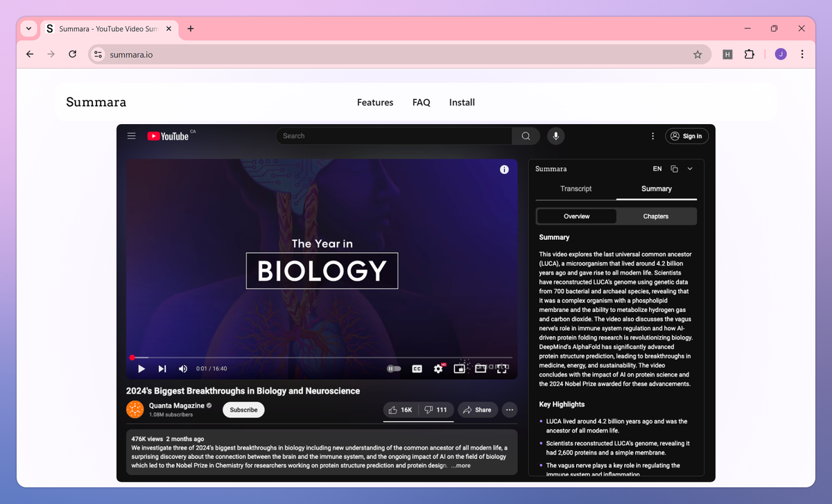Skip to next video

click(162, 369)
